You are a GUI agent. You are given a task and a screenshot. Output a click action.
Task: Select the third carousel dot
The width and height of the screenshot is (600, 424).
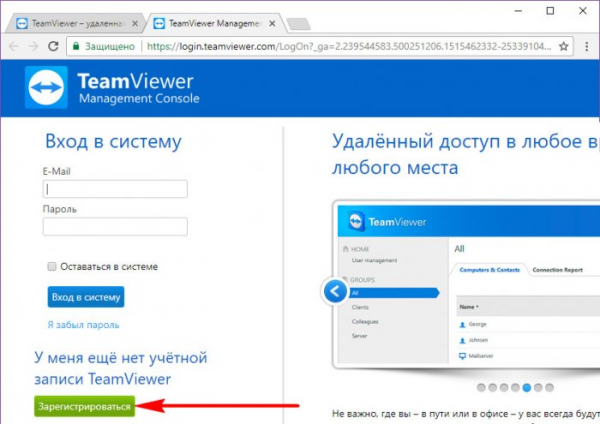504,388
